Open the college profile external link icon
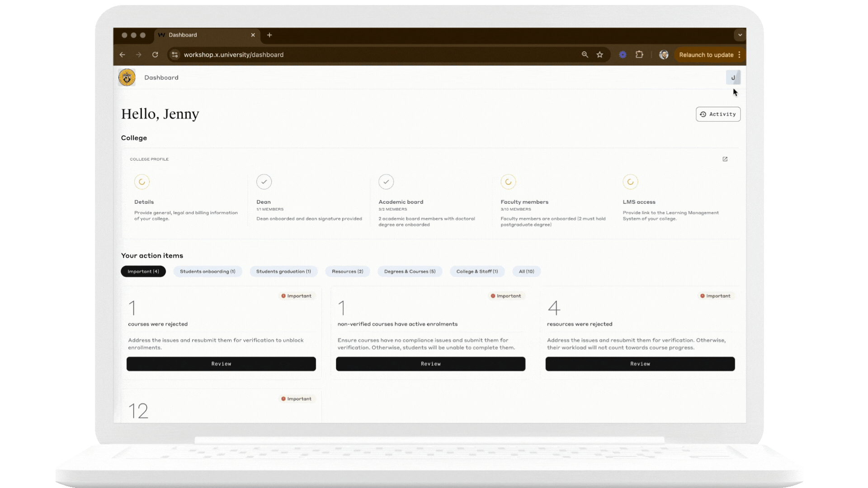Image resolution: width=868 pixels, height=488 pixels. 725,159
